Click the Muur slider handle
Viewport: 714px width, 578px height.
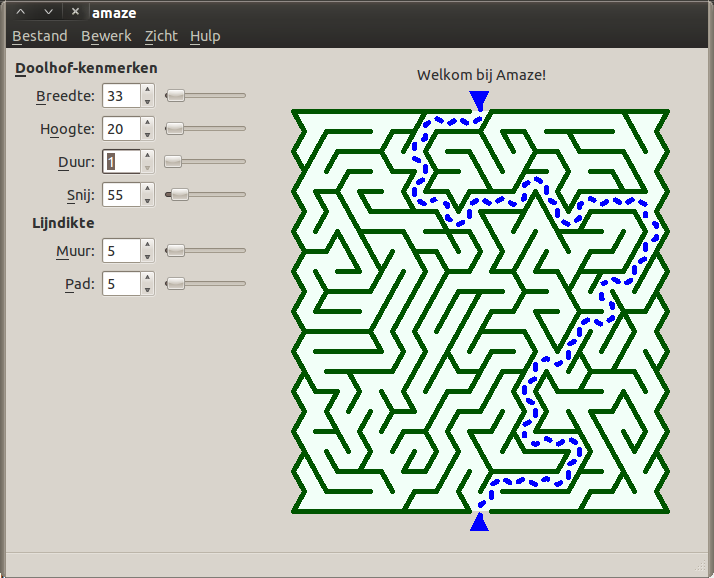(175, 251)
